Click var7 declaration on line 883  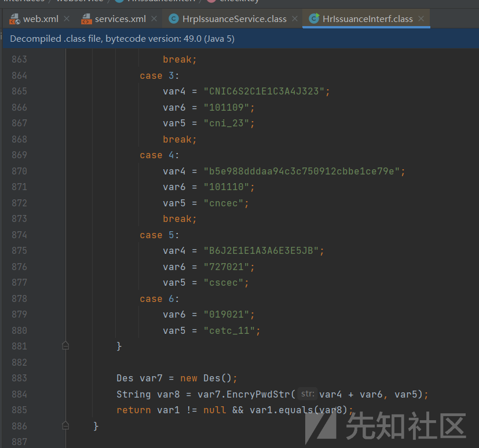tap(151, 378)
